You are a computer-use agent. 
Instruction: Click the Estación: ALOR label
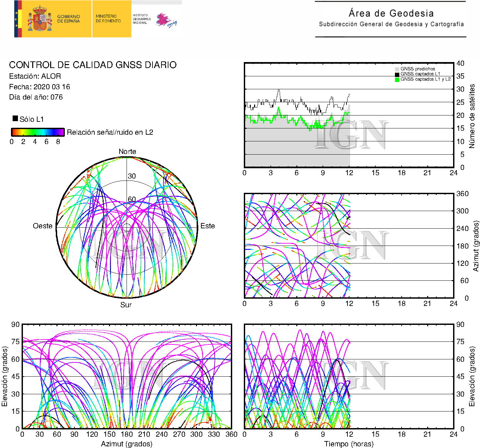point(35,76)
